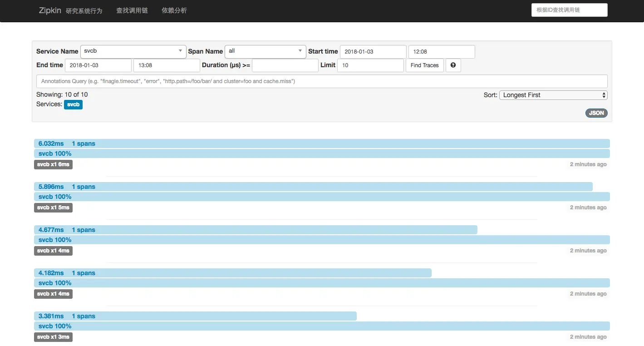The image size is (644, 346).
Task: Open the Service Name dropdown showing svcb
Action: tap(133, 51)
